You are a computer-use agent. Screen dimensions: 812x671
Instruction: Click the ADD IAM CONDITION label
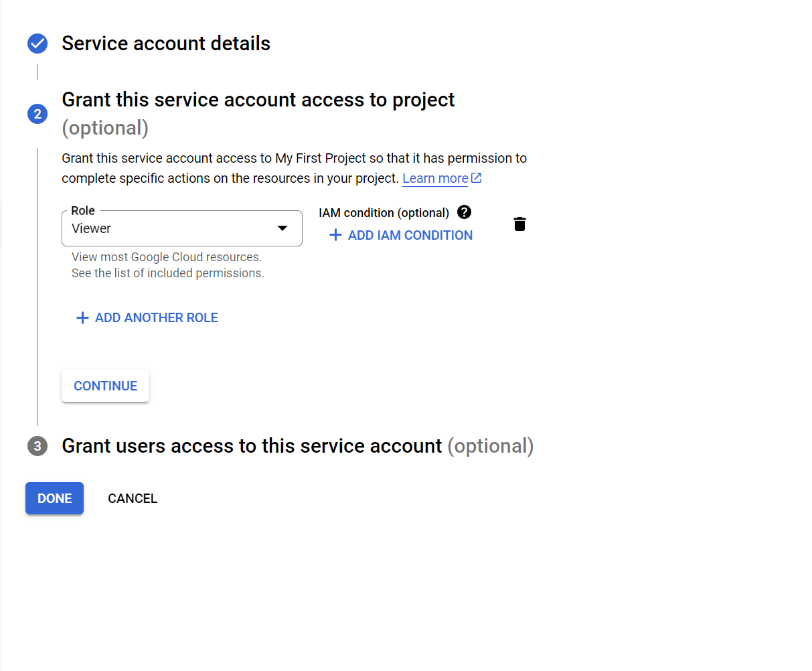(410, 235)
